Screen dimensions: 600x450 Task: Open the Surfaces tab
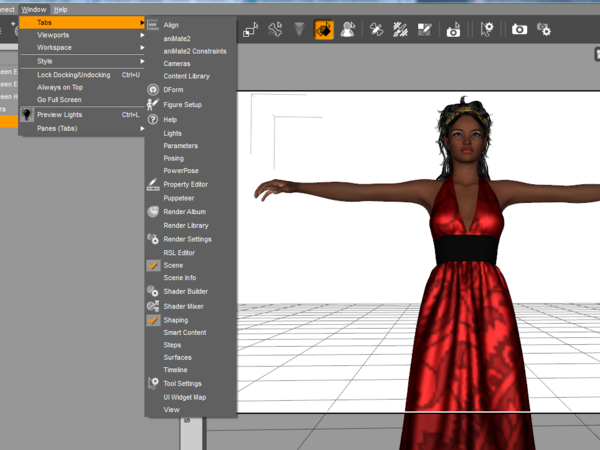pos(191,357)
